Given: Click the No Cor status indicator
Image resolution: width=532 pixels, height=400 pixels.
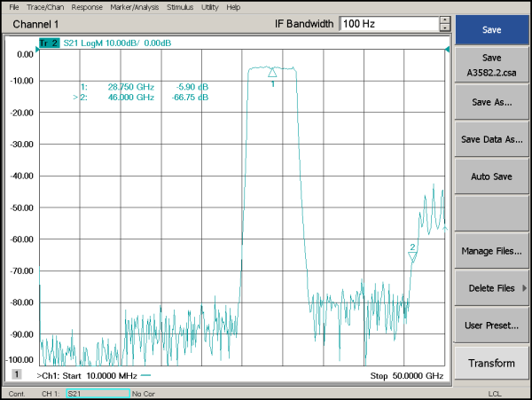Looking at the screenshot, I should tap(144, 394).
